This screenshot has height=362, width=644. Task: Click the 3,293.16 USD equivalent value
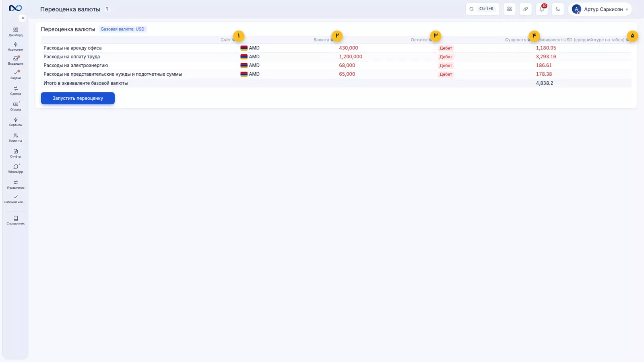point(546,57)
